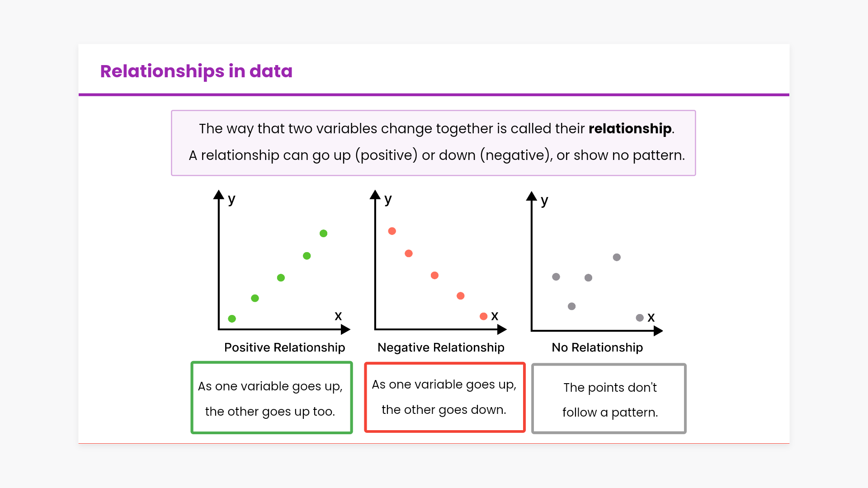
Task: Click the x label on the positive graph
Action: coord(338,316)
